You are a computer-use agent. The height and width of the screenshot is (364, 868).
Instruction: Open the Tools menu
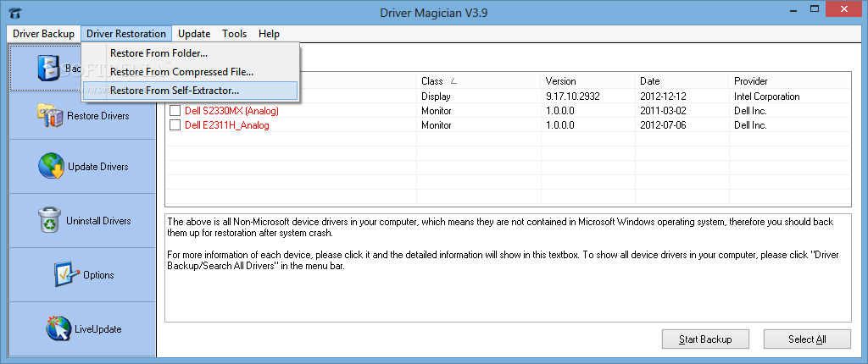coord(235,34)
